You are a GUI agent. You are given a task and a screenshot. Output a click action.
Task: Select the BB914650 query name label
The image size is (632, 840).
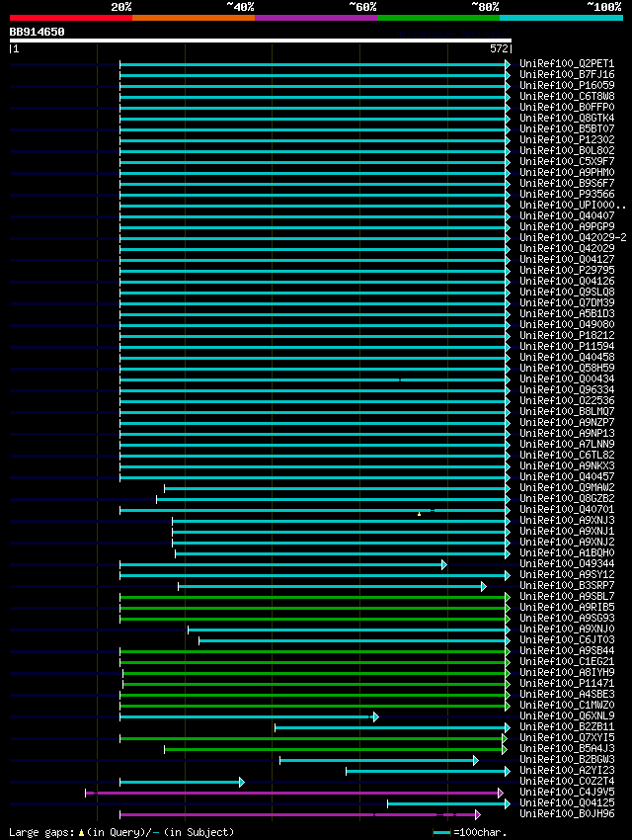point(37,33)
